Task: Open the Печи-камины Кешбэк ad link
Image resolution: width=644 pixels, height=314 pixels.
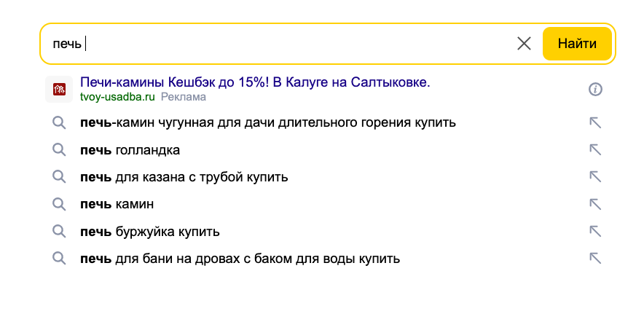Action: point(255,82)
